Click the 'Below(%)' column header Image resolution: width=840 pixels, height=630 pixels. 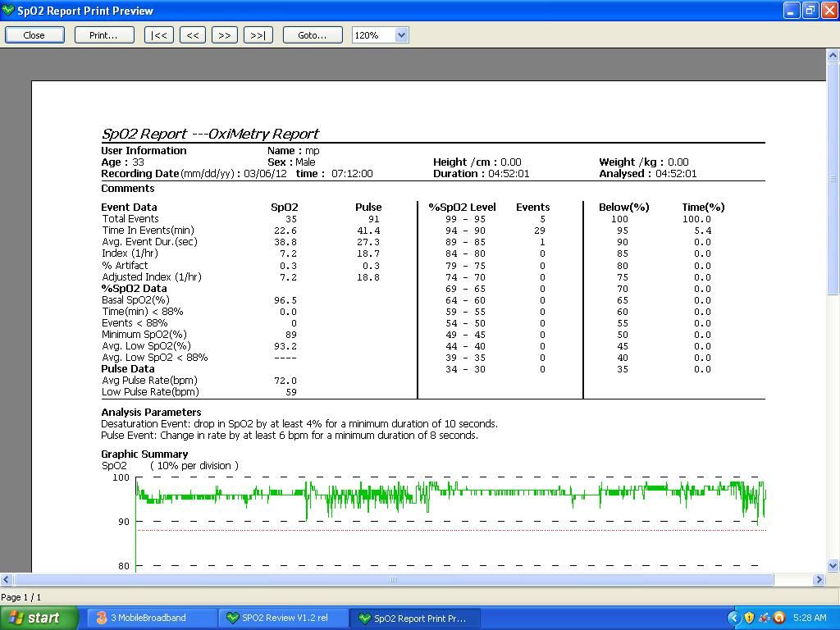(x=624, y=208)
